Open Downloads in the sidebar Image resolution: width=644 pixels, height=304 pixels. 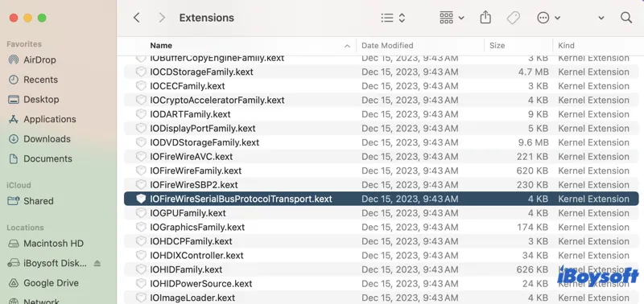click(39, 138)
